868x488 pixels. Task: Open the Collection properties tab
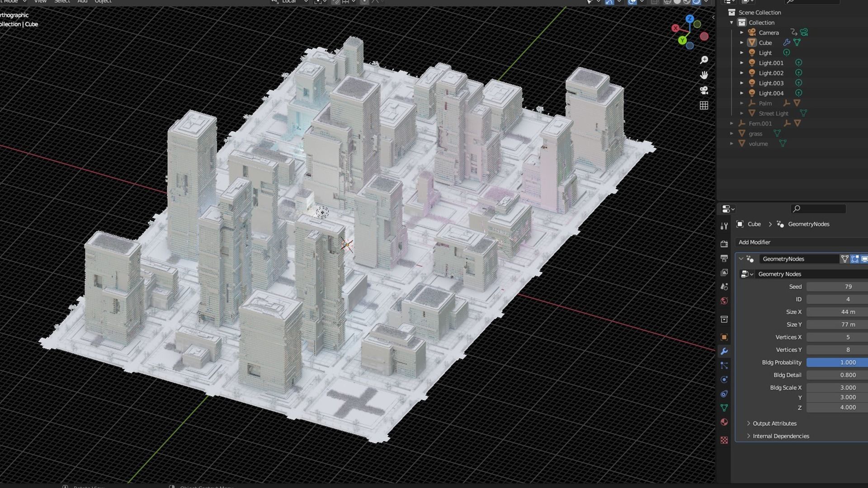point(724,319)
